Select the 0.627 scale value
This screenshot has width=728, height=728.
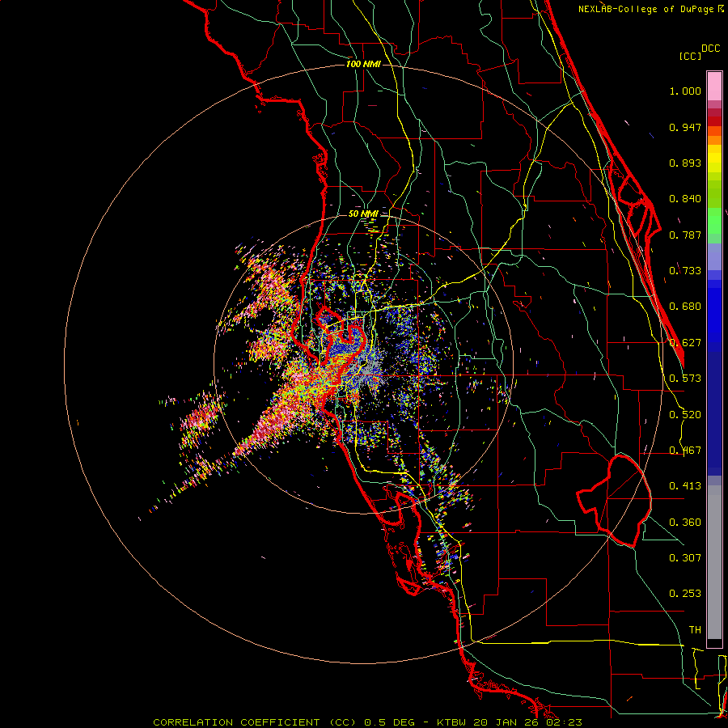click(685, 343)
